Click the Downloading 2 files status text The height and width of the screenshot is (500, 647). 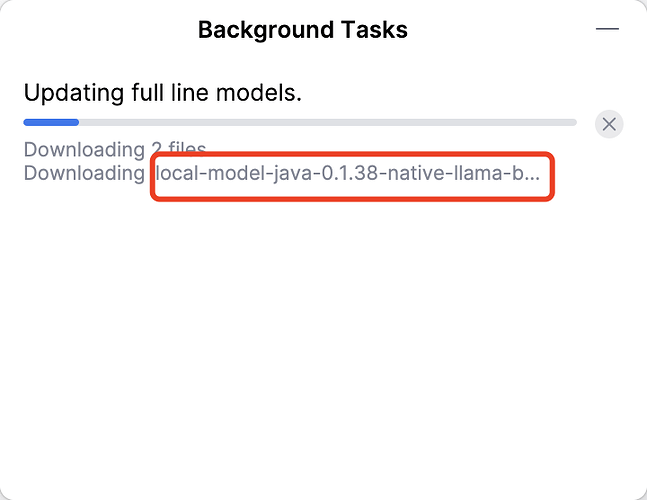115,149
